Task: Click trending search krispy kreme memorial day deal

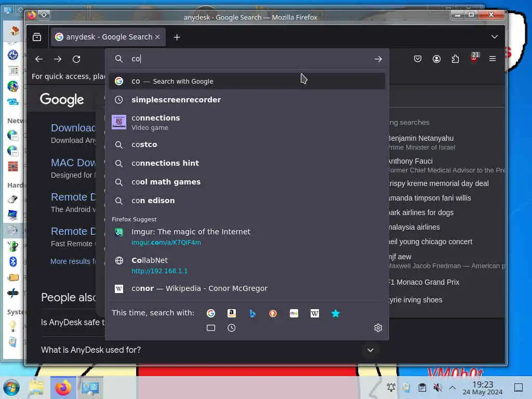Action: 438,183
